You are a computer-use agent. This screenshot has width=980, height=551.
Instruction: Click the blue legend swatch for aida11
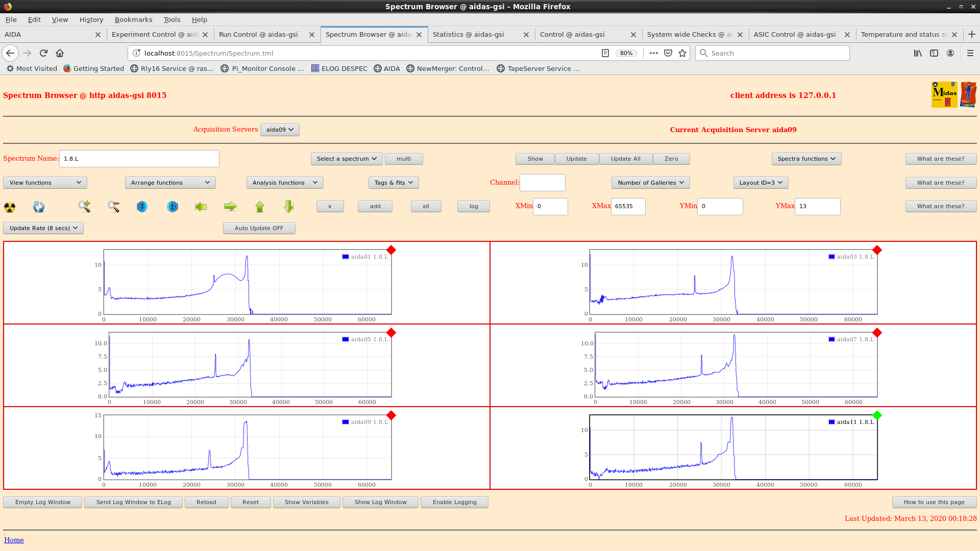click(831, 422)
